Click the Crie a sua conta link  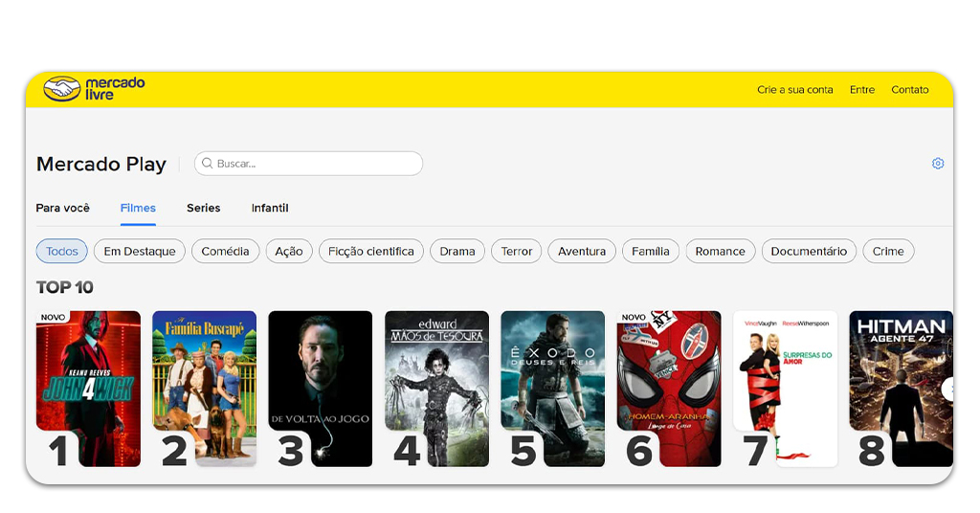tap(794, 90)
